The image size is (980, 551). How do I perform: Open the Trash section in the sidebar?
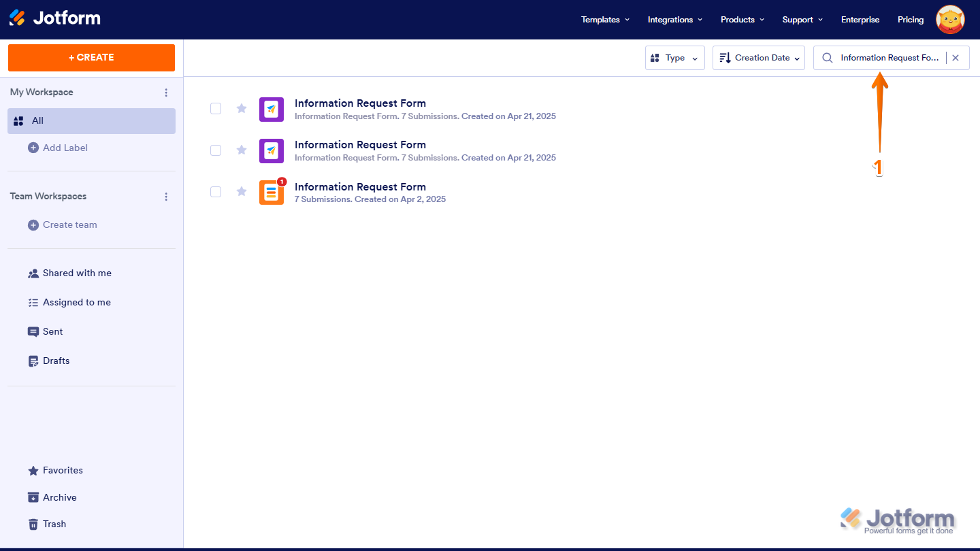[54, 524]
